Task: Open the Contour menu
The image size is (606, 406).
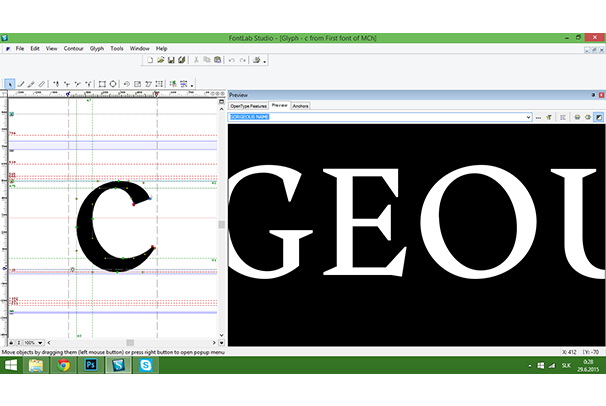Action: [x=74, y=48]
